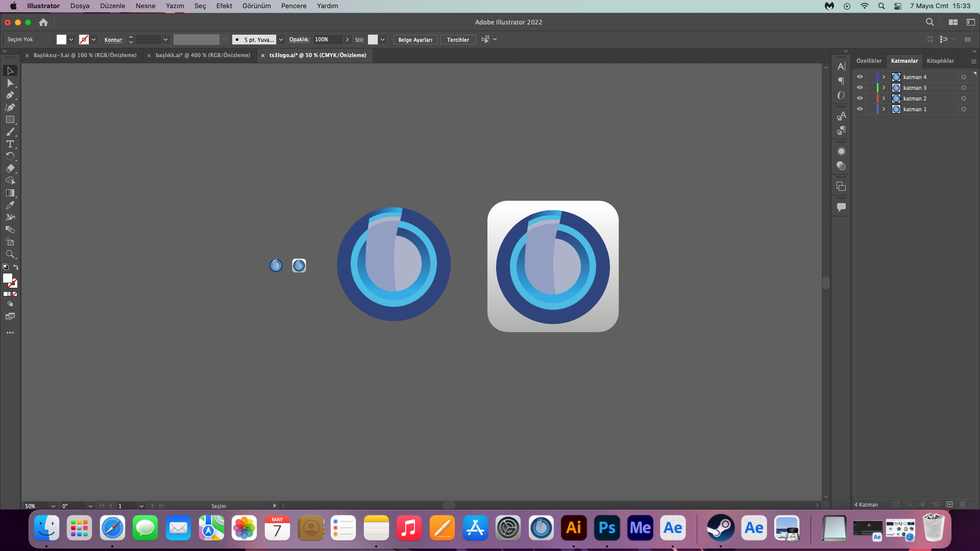
Task: Expand katman 1 layer chevron
Action: [884, 109]
